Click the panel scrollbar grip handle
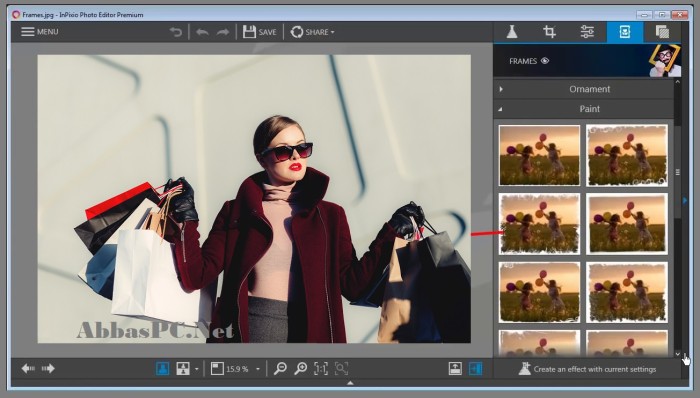The width and height of the screenshot is (700, 398). 678,172
